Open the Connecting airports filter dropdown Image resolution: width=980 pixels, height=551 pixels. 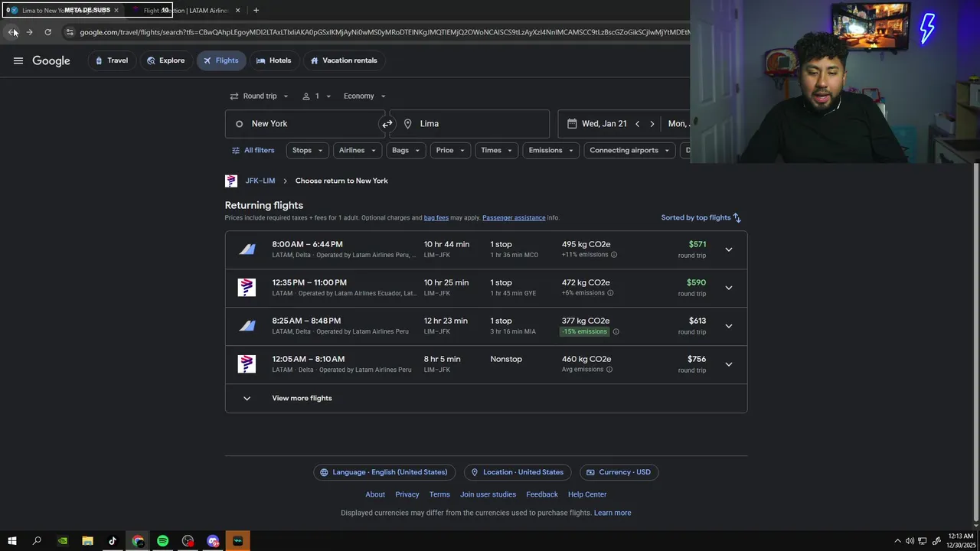[x=629, y=151]
